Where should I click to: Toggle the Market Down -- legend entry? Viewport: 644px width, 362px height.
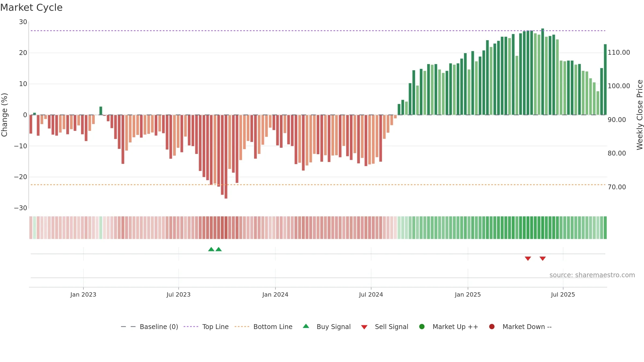tap(520, 327)
